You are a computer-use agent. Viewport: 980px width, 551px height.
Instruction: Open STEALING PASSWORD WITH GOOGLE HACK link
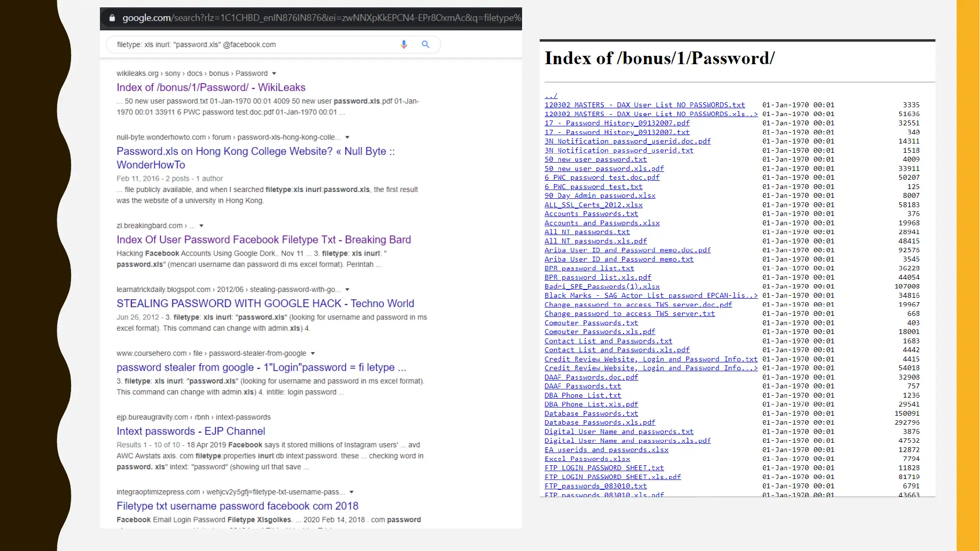[265, 303]
